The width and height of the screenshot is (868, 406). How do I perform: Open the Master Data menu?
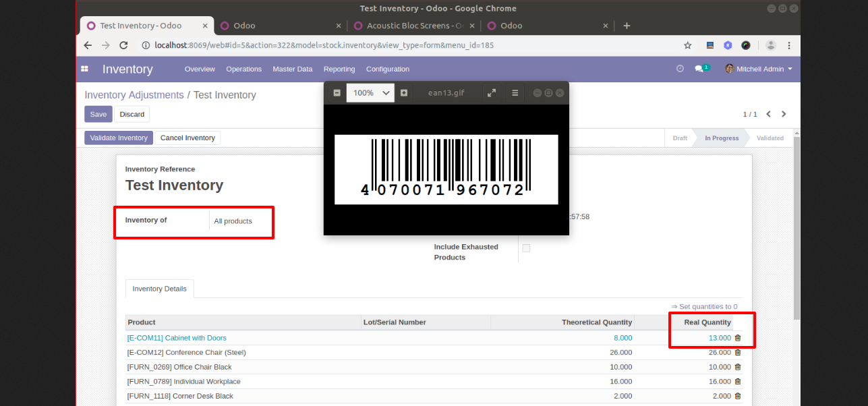pyautogui.click(x=293, y=69)
